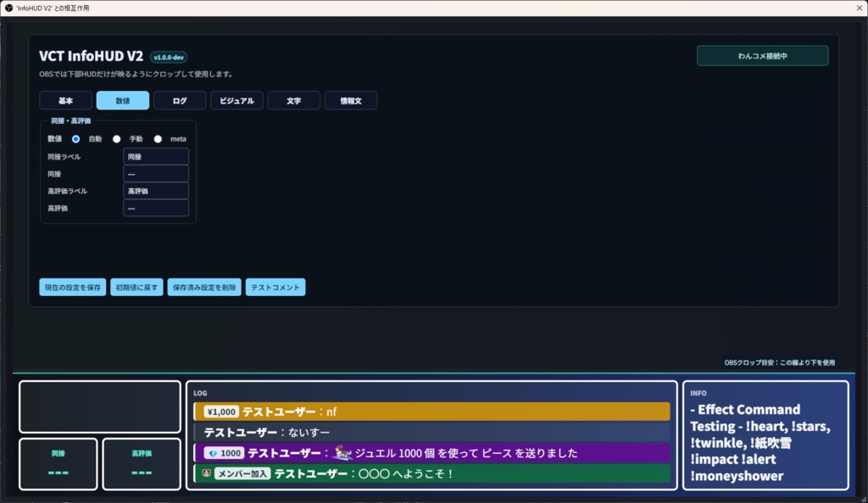This screenshot has height=503, width=868.
Task: Open the 基本 tab
Action: (65, 100)
